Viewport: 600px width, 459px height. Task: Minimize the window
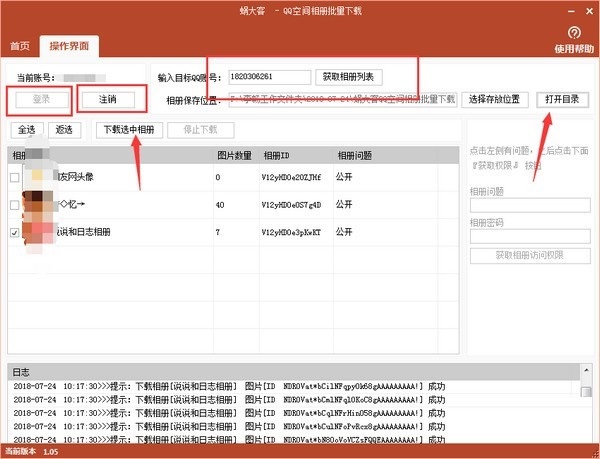[x=571, y=11]
